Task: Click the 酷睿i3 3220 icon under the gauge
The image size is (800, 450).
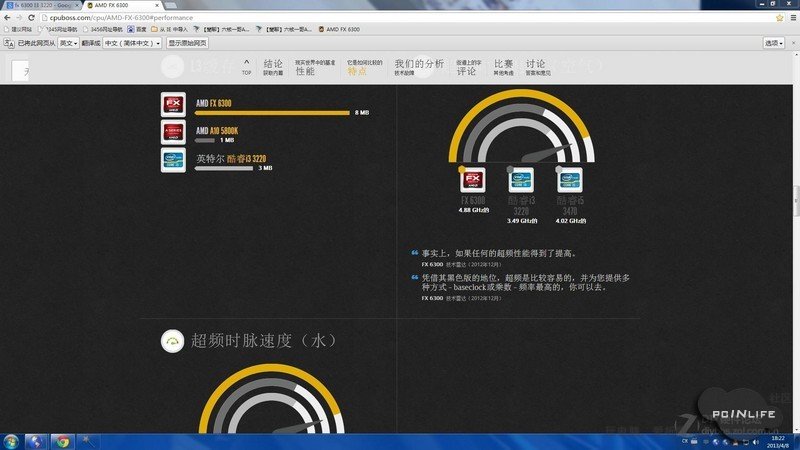Action: (521, 180)
